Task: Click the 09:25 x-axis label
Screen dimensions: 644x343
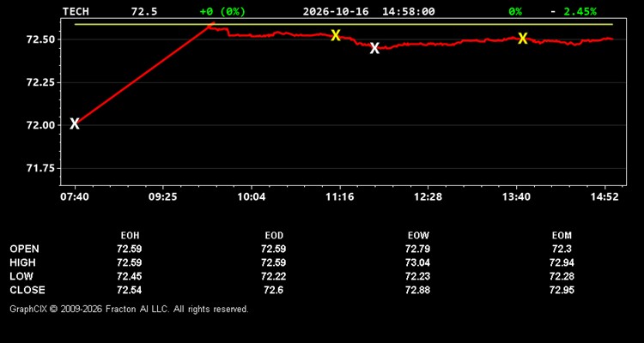Action: [x=162, y=197]
